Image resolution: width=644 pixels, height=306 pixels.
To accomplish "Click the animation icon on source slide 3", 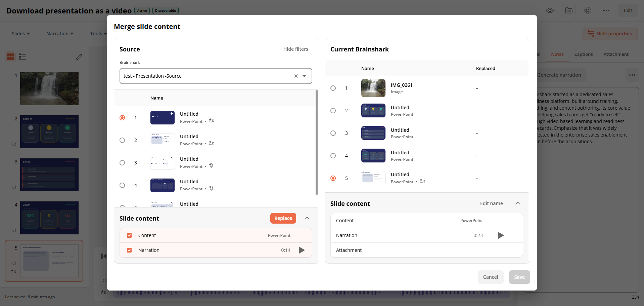I will point(211,165).
